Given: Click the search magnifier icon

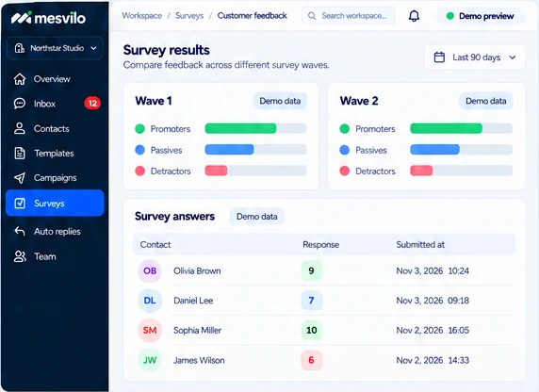Looking at the screenshot, I should (x=312, y=16).
